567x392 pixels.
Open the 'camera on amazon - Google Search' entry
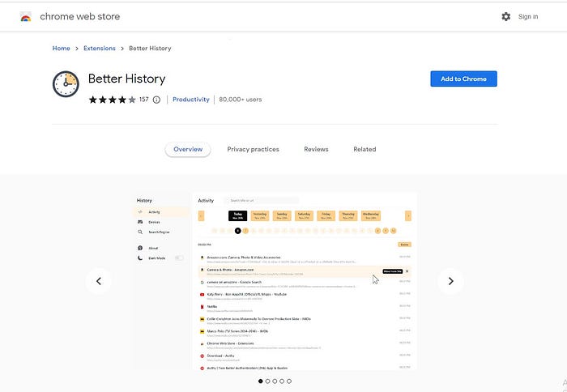coord(234,282)
